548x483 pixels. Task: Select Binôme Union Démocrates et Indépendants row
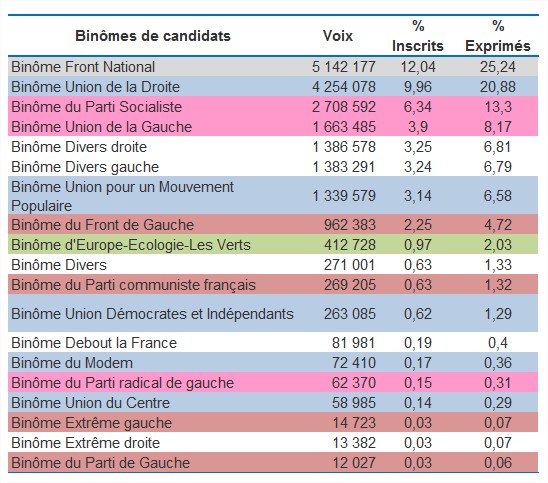coord(273,313)
